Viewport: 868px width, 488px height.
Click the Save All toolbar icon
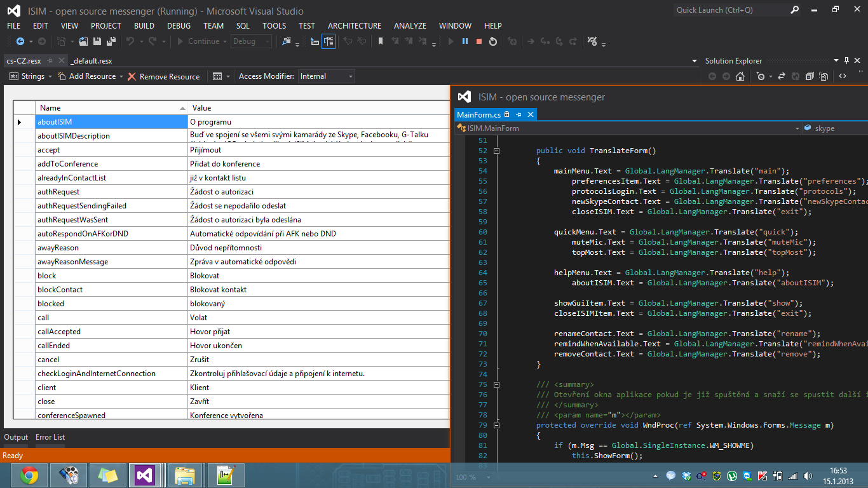click(x=111, y=41)
